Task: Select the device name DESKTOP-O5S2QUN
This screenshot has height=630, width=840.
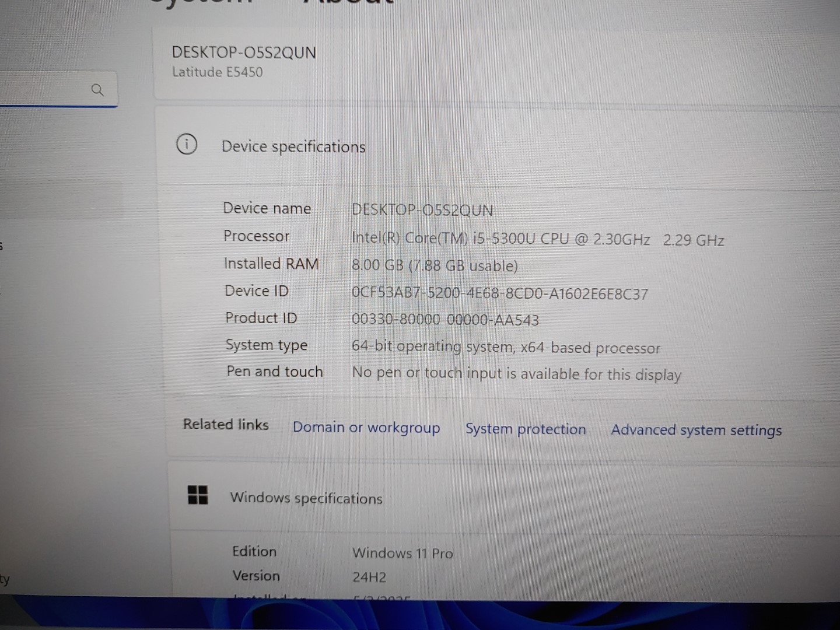Action: click(244, 52)
